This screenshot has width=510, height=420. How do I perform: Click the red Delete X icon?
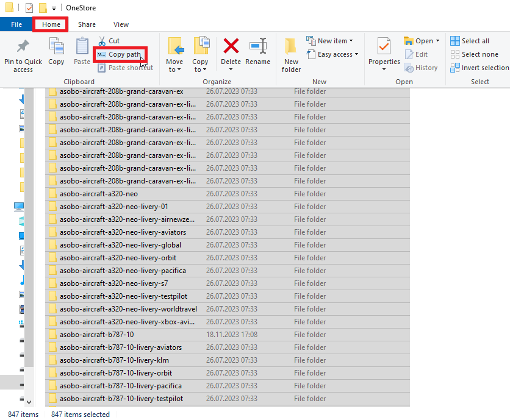coord(231,46)
